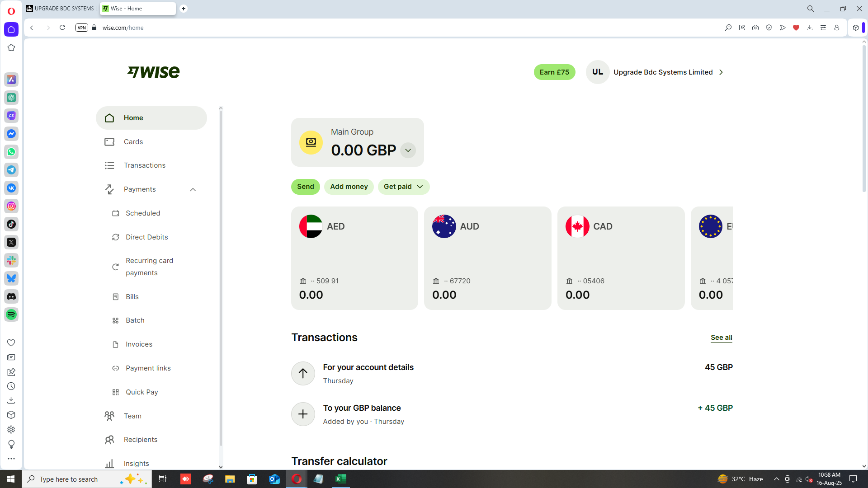Click the page vertical scrollbar
Image resolution: width=868 pixels, height=488 pixels.
[x=864, y=118]
